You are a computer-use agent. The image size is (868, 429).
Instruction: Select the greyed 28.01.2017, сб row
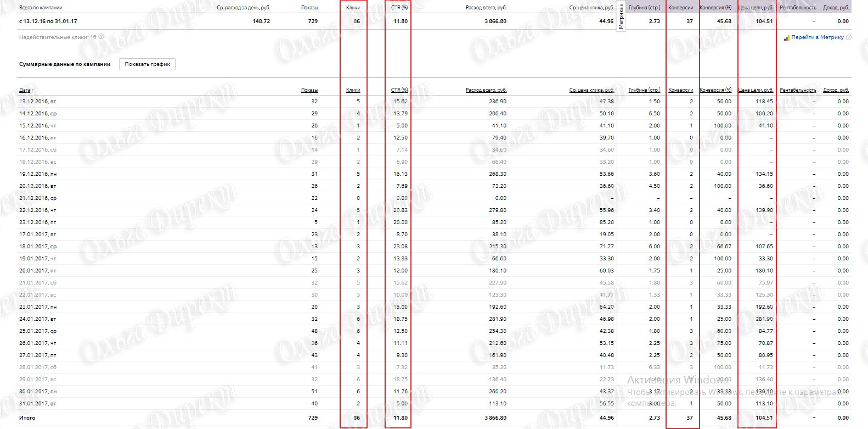(434, 367)
